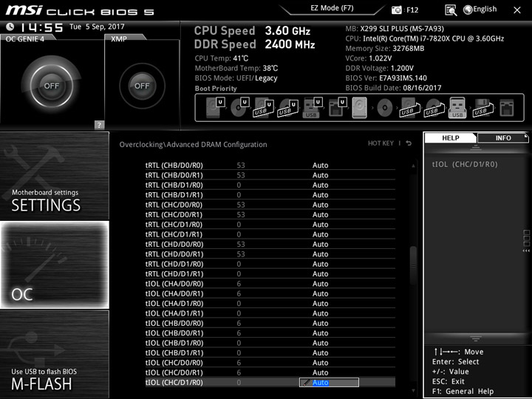The width and height of the screenshot is (532, 399).
Task: Open the INFO tab
Action: pyautogui.click(x=503, y=137)
